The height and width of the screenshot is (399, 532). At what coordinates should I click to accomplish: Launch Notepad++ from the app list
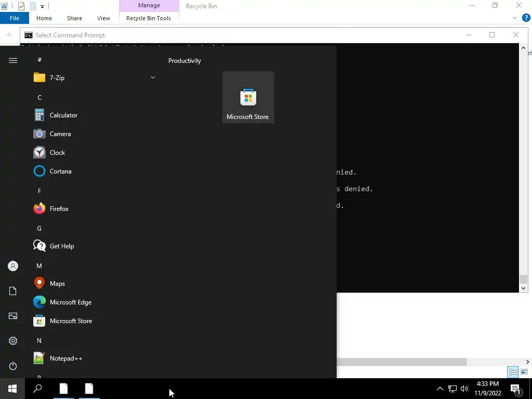[95, 358]
